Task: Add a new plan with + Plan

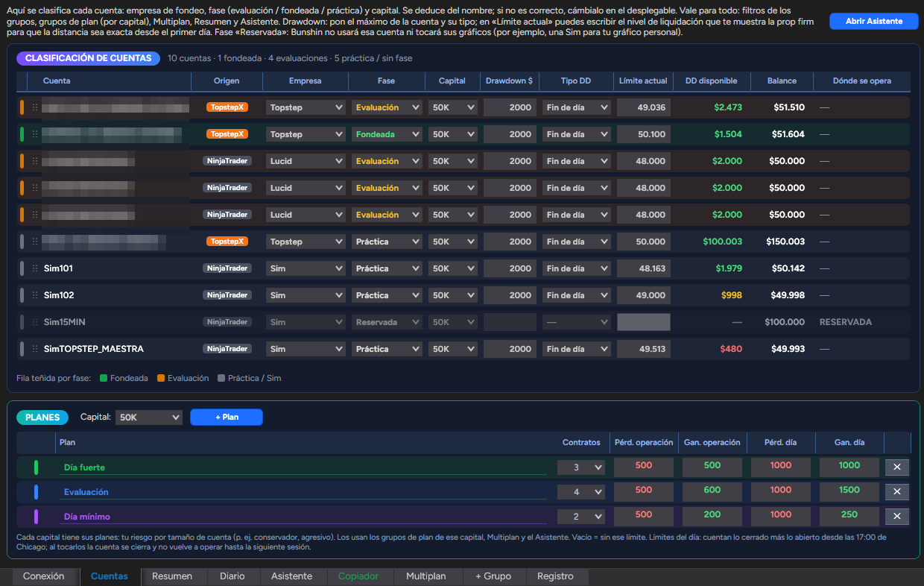Action: point(227,418)
